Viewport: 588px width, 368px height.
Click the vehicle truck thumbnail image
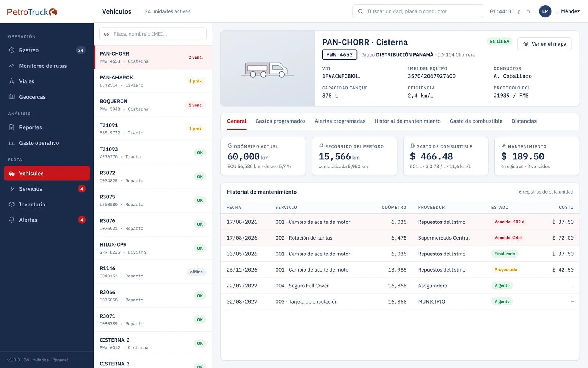tap(268, 68)
